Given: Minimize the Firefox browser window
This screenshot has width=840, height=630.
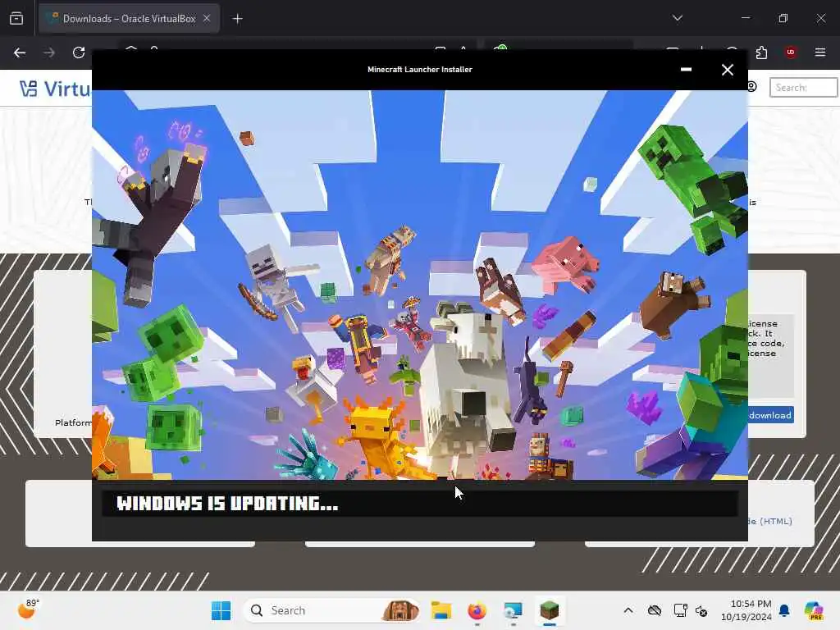Looking at the screenshot, I should [x=745, y=18].
